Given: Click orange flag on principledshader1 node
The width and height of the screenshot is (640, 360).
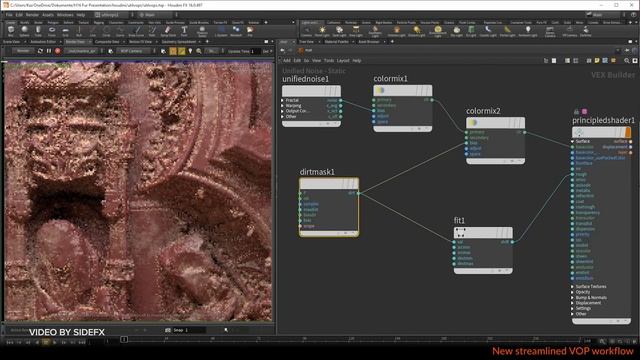Looking at the screenshot, I should point(628,132).
